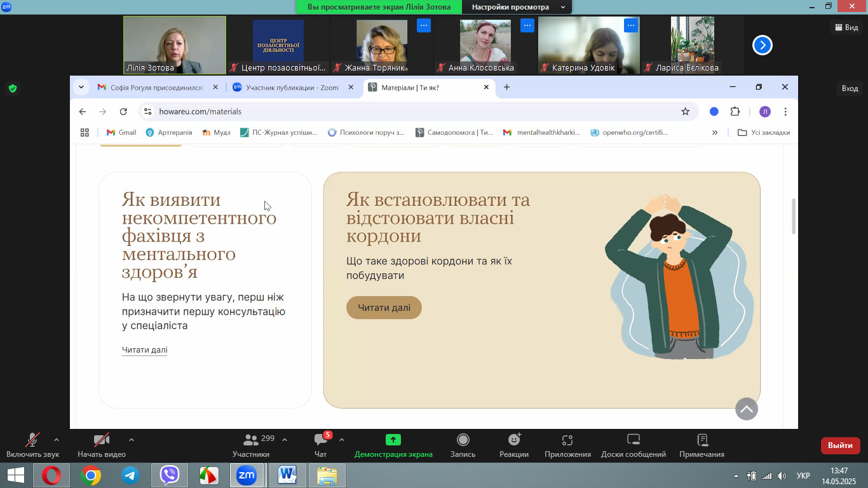Screen dimensions: 868x488
Task: Go back in browser
Action: tap(83, 111)
